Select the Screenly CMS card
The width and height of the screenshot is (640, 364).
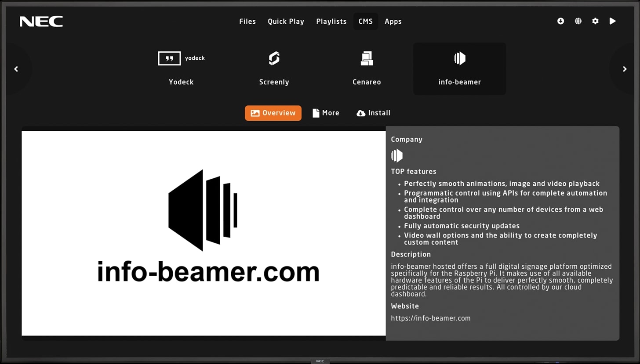point(274,68)
